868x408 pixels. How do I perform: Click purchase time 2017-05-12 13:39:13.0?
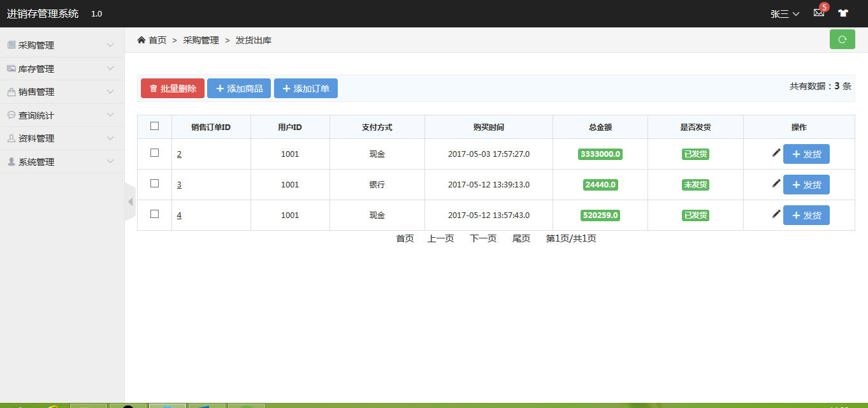(x=489, y=184)
